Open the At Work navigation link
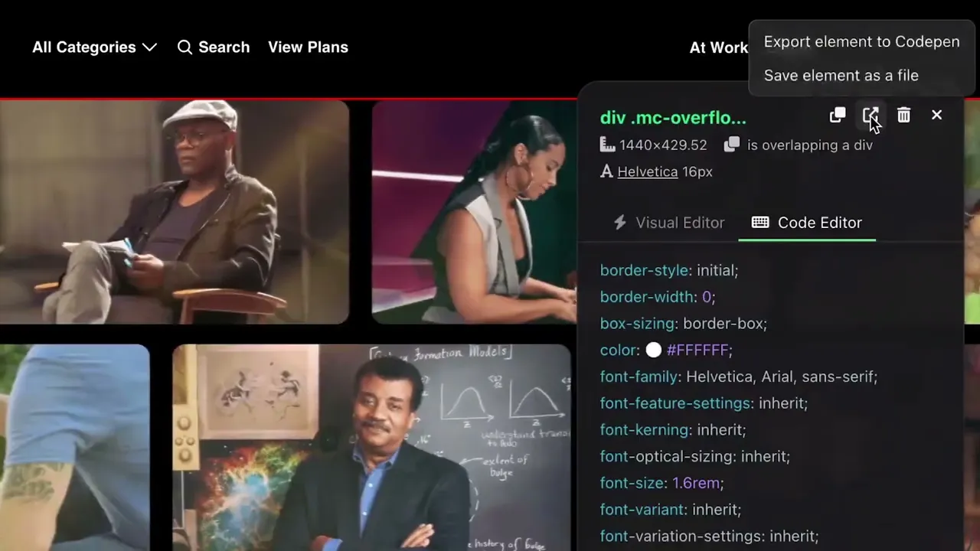This screenshot has width=980, height=551. [718, 47]
